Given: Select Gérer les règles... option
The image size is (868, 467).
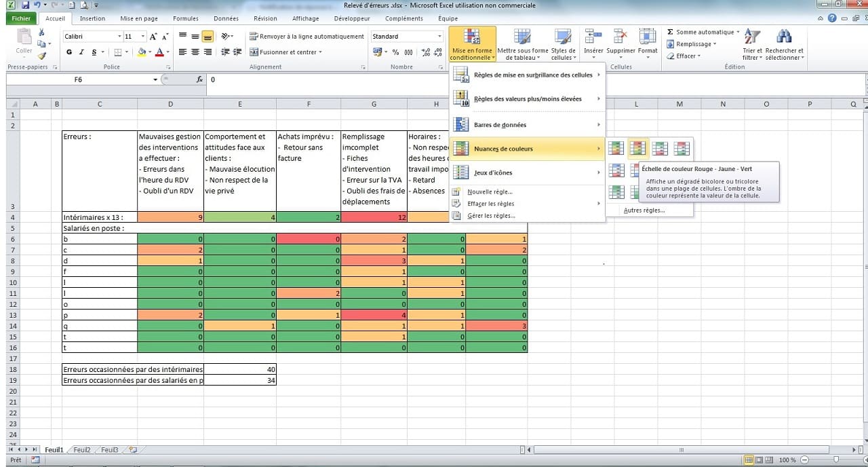Looking at the screenshot, I should 491,216.
